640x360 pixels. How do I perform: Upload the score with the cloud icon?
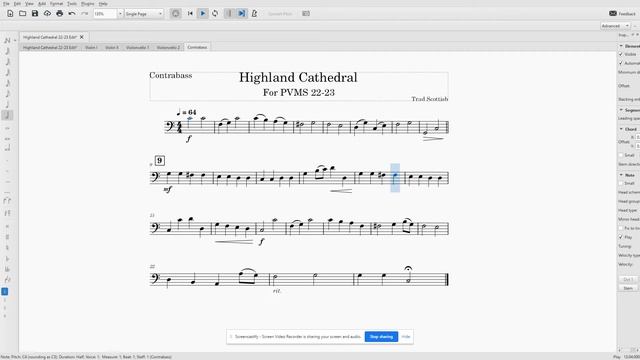tap(47, 13)
